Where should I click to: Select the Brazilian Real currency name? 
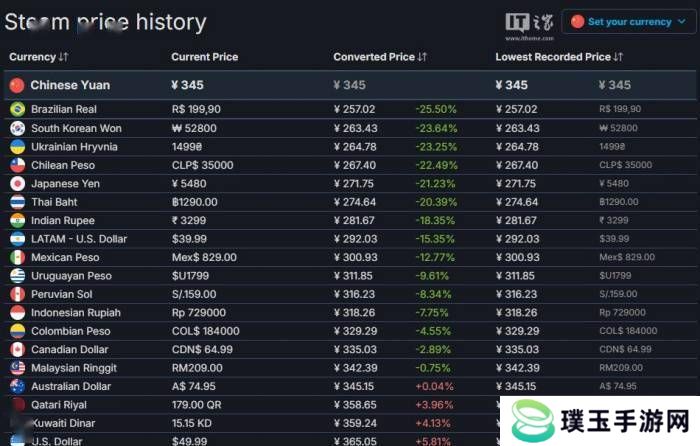(x=64, y=109)
